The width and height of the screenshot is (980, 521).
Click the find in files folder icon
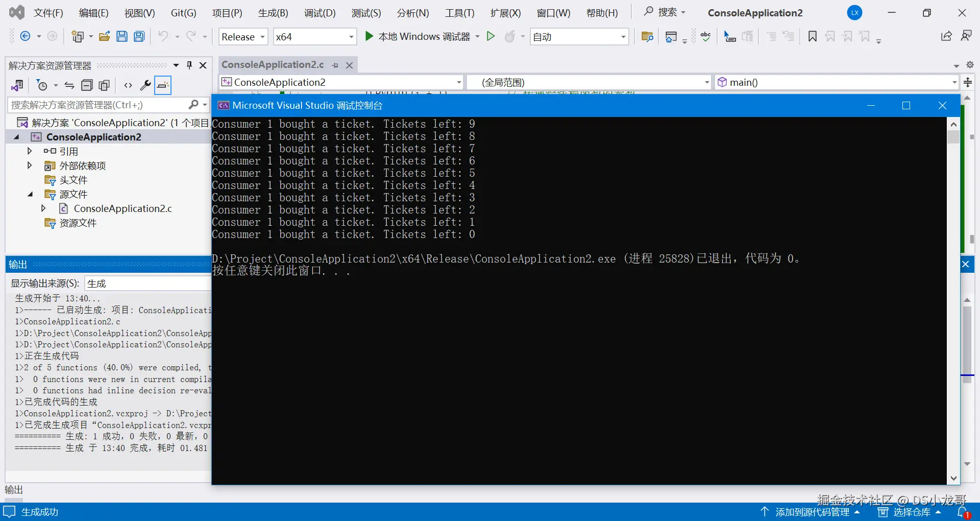(647, 36)
